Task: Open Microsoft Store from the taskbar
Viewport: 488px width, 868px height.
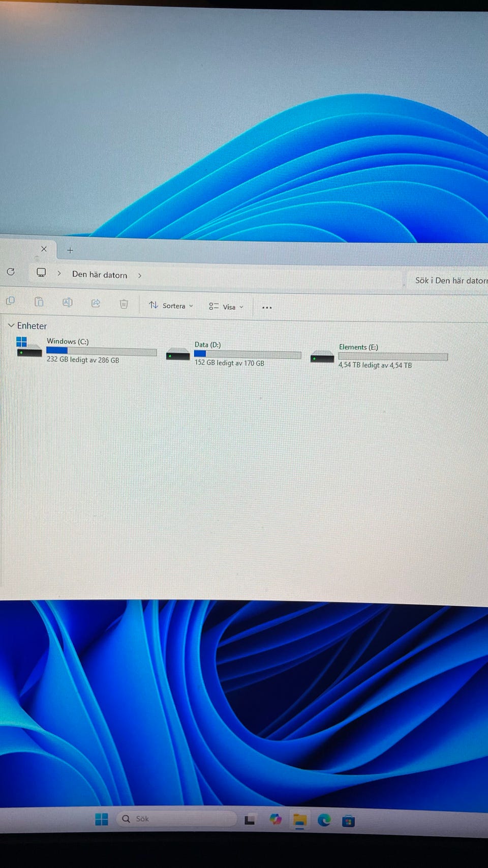Action: click(x=348, y=821)
